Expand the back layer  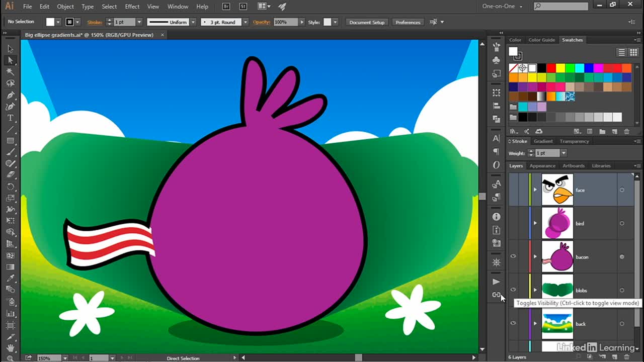pyautogui.click(x=535, y=324)
